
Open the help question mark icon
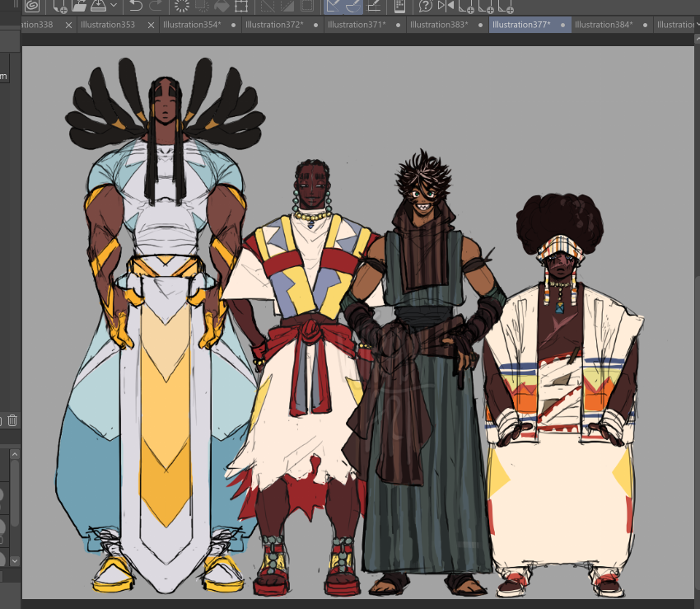[426, 6]
